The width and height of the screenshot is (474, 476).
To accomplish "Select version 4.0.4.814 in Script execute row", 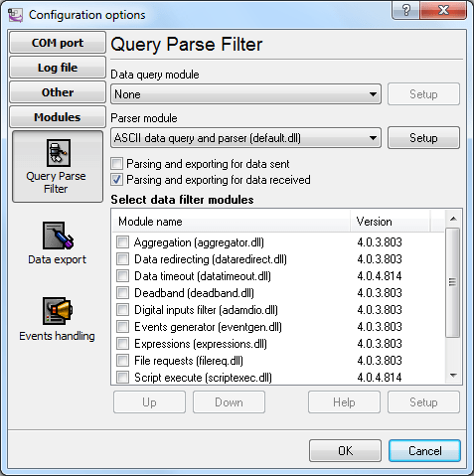I will pyautogui.click(x=380, y=378).
